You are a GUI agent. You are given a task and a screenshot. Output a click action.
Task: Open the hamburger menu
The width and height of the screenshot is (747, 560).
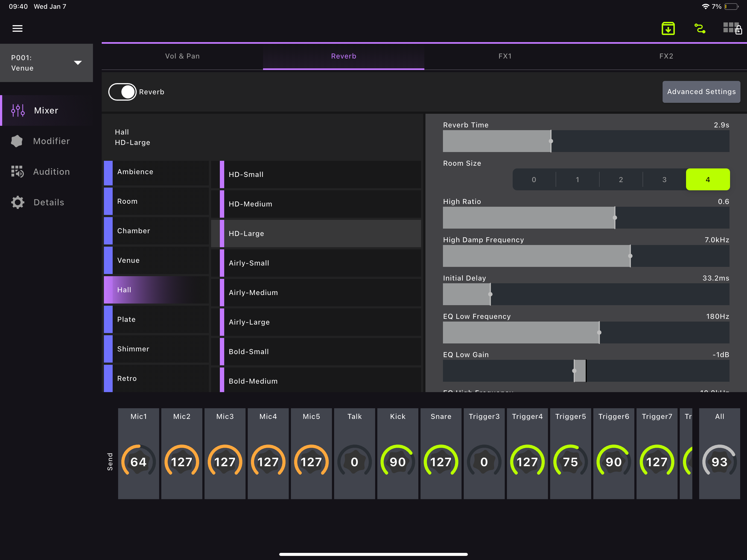pyautogui.click(x=17, y=28)
